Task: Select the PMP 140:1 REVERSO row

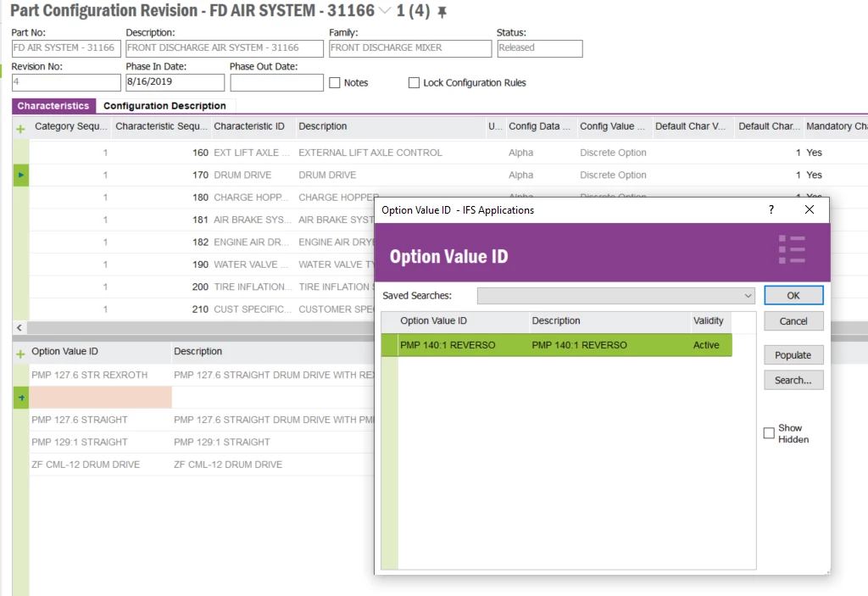Action: (556, 345)
